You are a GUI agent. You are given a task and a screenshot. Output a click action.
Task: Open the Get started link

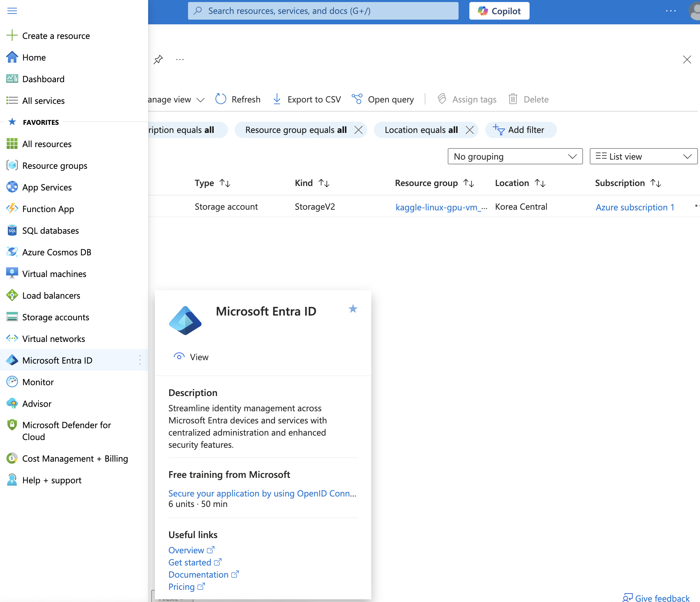195,562
